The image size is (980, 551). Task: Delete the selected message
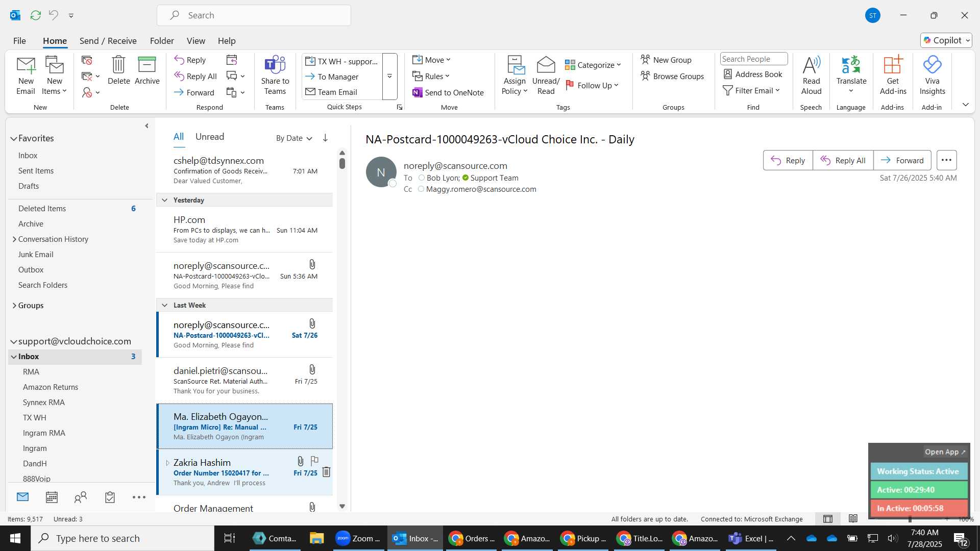118,70
